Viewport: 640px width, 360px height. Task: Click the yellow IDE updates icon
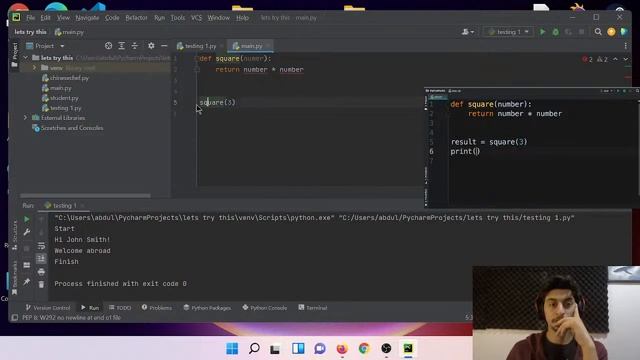click(611, 32)
